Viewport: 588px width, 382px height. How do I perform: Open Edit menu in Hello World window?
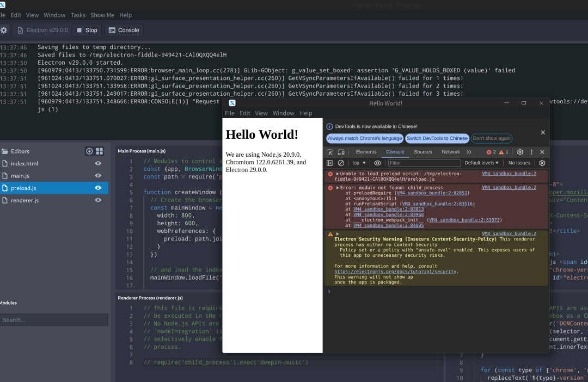click(x=245, y=113)
